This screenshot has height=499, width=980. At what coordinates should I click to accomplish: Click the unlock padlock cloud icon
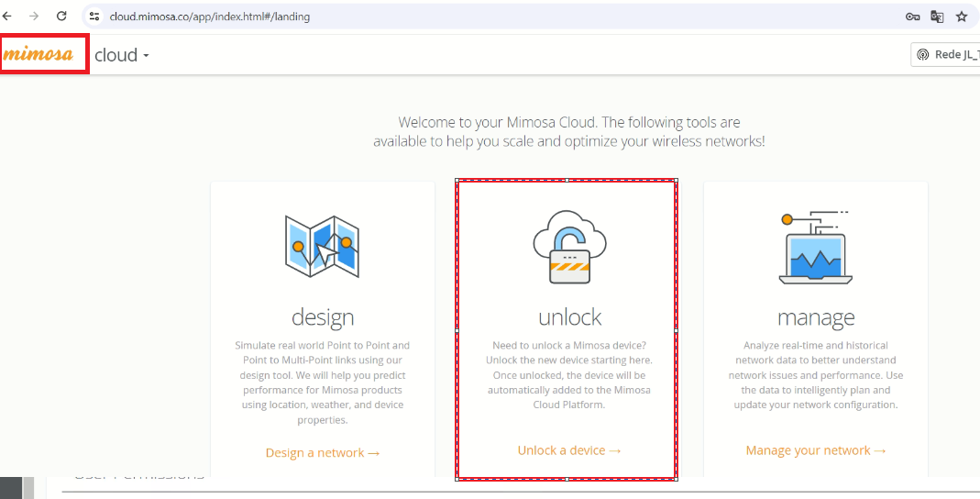[x=569, y=247]
